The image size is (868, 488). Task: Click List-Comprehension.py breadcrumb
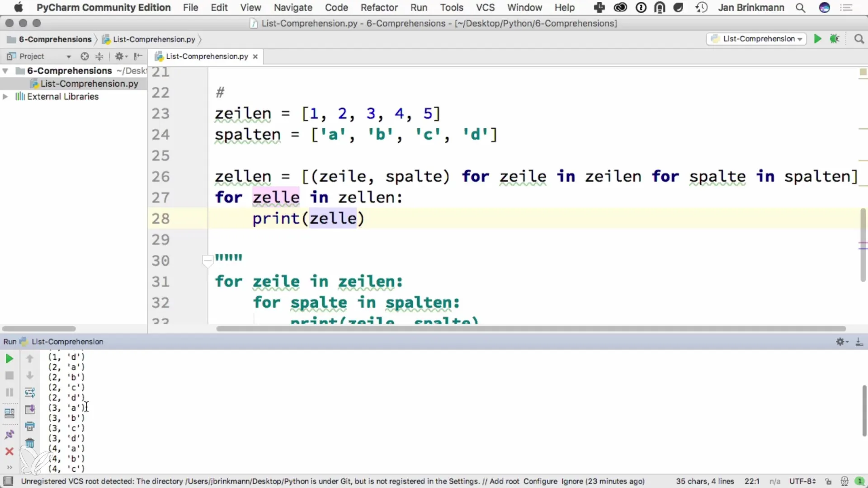(x=149, y=39)
